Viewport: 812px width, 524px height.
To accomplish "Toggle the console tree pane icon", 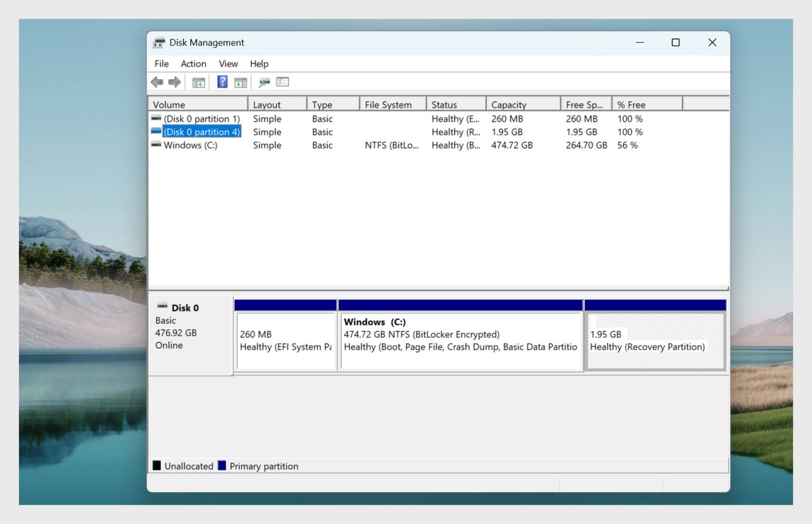I will click(198, 82).
